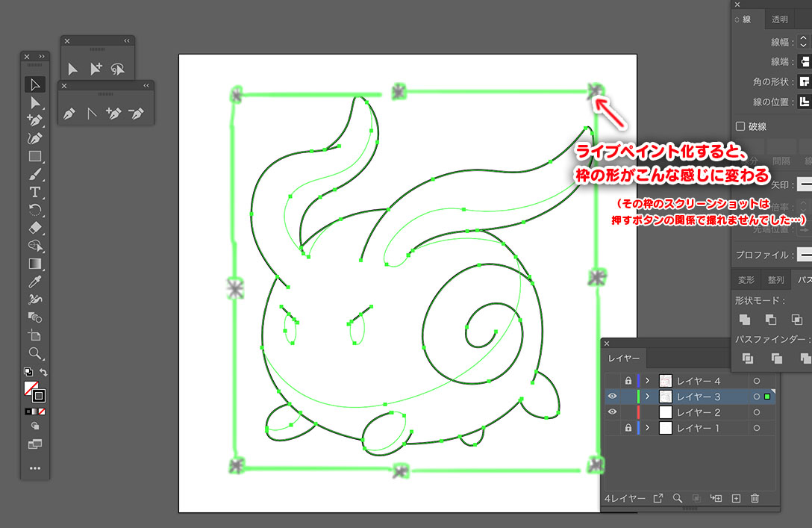
Task: Create new sublayer button
Action: click(x=716, y=498)
